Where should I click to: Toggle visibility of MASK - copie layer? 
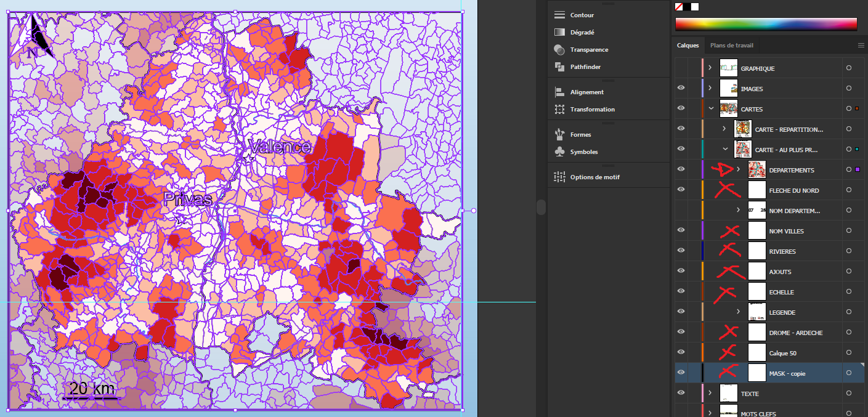tap(681, 373)
